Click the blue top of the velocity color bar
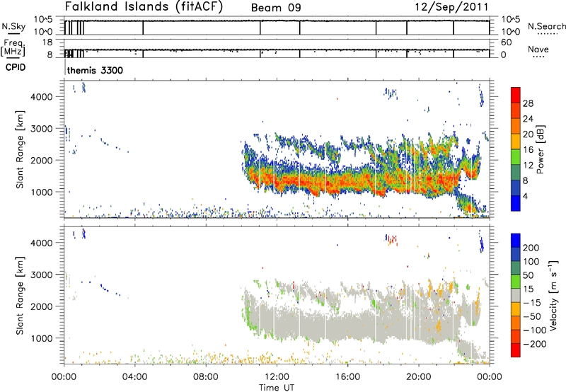The width and height of the screenshot is (566, 392). tap(516, 240)
